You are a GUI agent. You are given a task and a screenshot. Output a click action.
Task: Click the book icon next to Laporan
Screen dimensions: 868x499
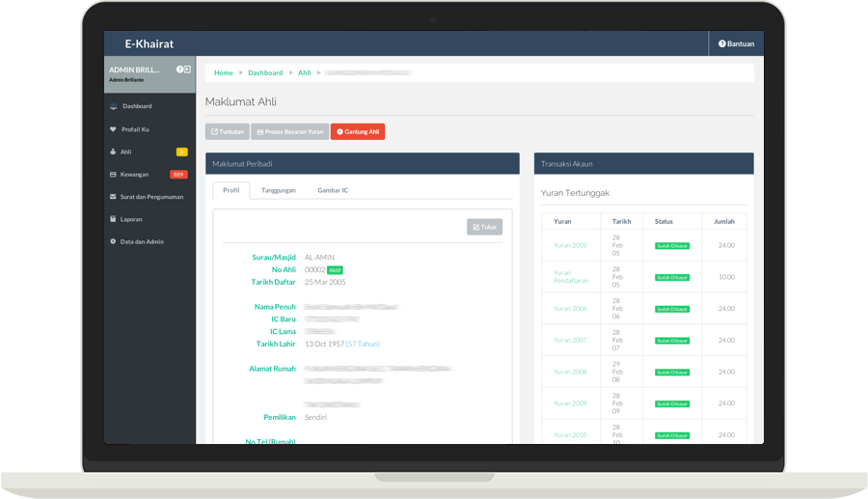(x=113, y=219)
